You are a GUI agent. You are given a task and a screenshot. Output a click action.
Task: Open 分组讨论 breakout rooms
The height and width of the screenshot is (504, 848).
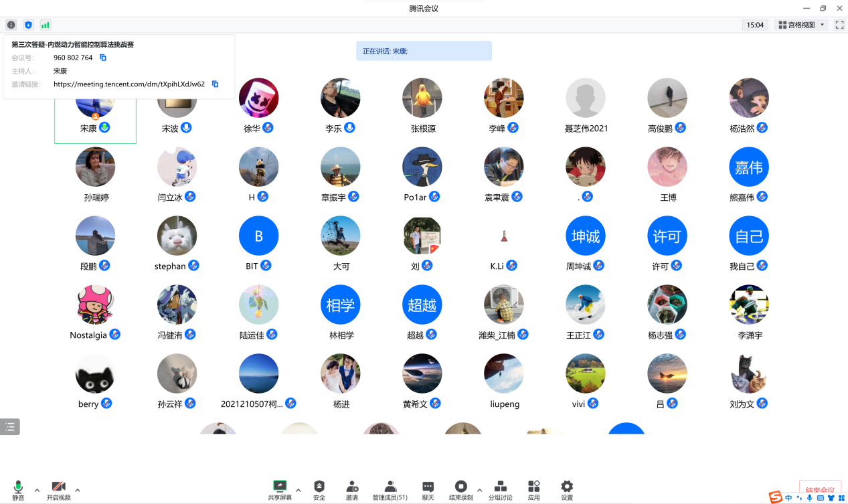(500, 490)
